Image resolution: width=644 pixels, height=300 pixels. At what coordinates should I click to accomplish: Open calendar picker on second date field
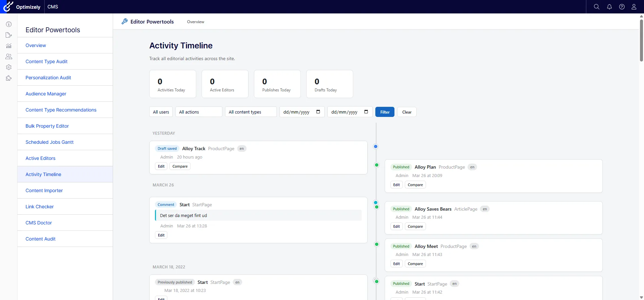click(366, 112)
